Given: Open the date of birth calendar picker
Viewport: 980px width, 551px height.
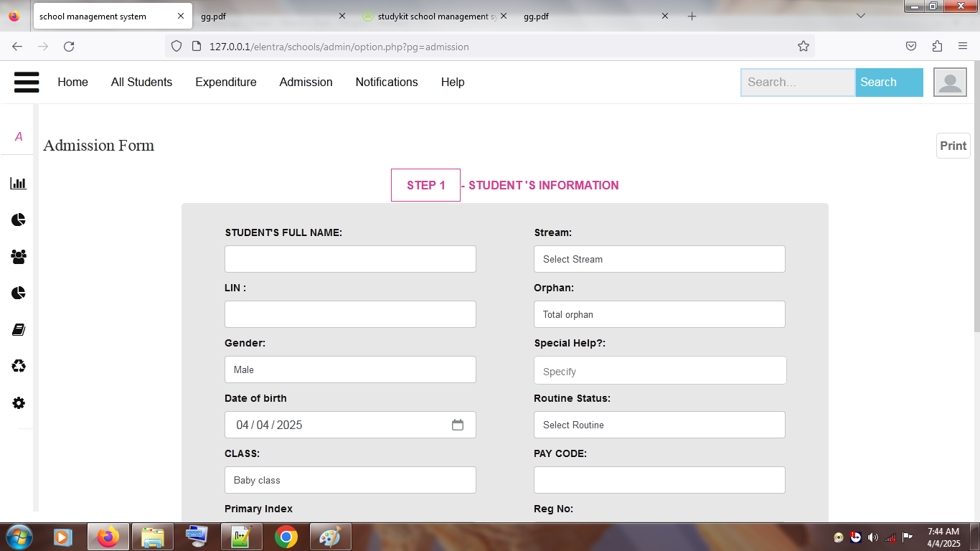Looking at the screenshot, I should point(458,425).
